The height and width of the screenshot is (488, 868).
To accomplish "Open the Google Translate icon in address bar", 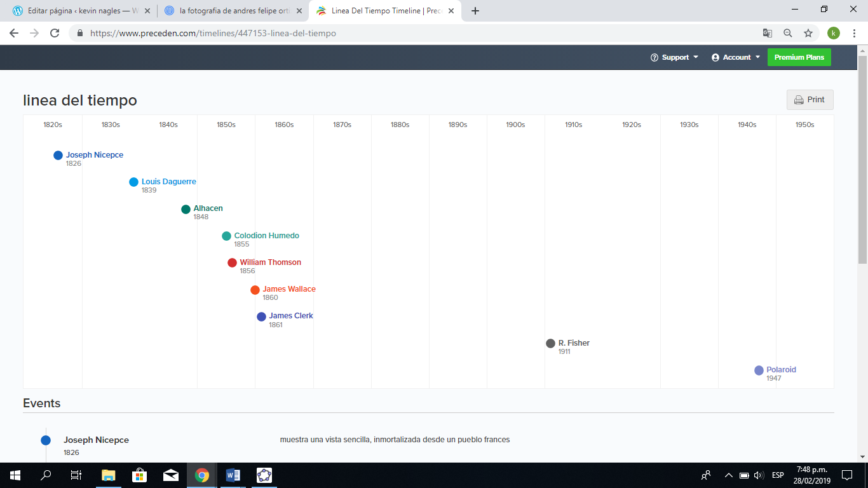I will [768, 33].
